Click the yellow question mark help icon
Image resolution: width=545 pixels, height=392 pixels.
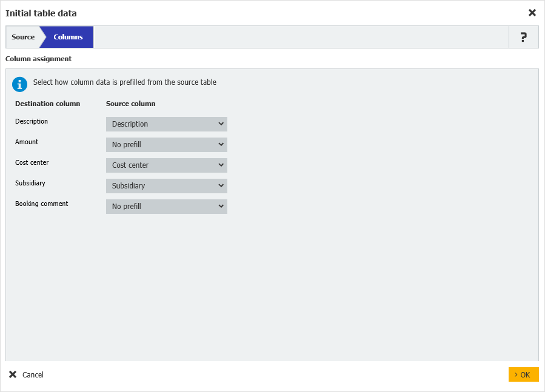coord(523,37)
